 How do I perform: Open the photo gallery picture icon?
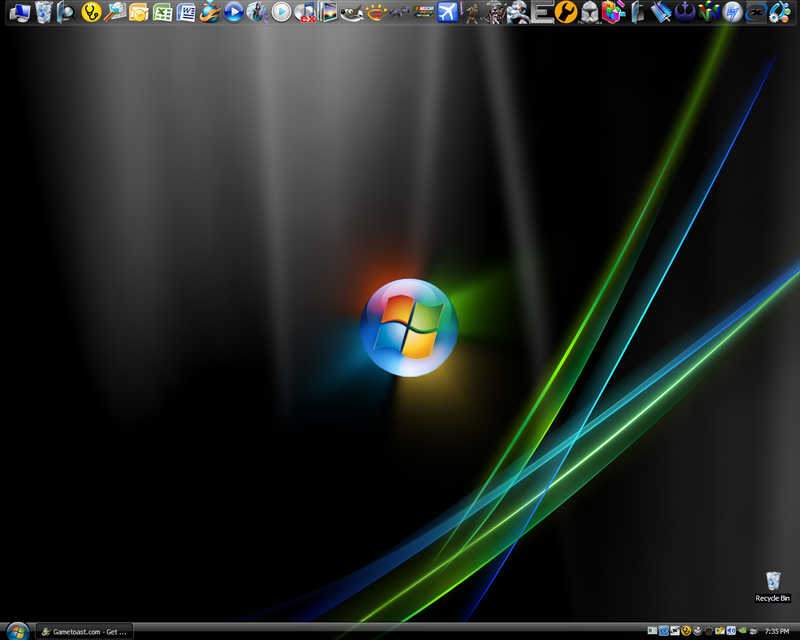coord(328,12)
